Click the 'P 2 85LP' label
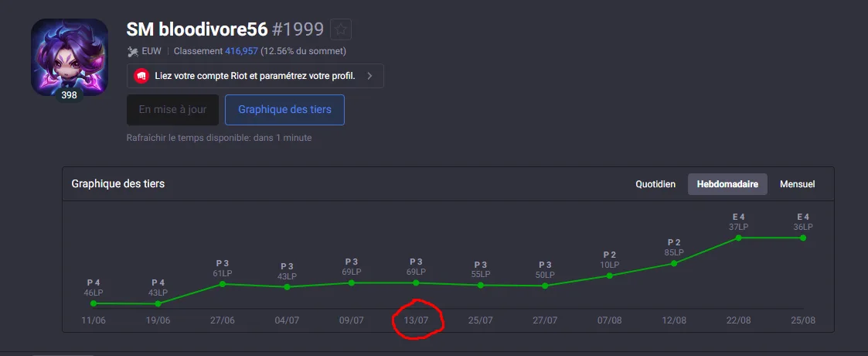Image resolution: width=868 pixels, height=356 pixels. [x=674, y=248]
